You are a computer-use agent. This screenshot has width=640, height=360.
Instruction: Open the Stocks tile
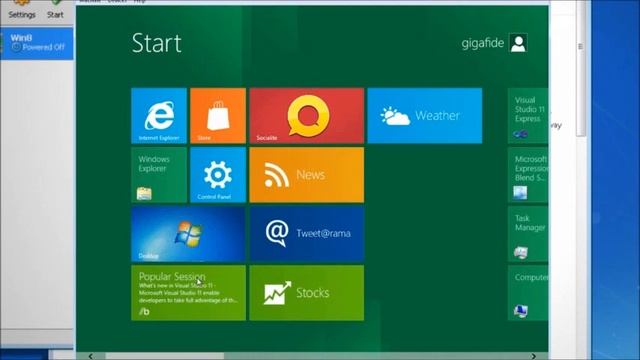(307, 293)
